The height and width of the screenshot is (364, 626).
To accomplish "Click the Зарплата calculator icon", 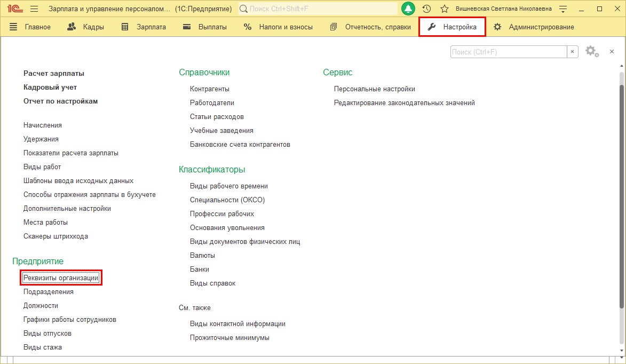I will click(x=125, y=27).
